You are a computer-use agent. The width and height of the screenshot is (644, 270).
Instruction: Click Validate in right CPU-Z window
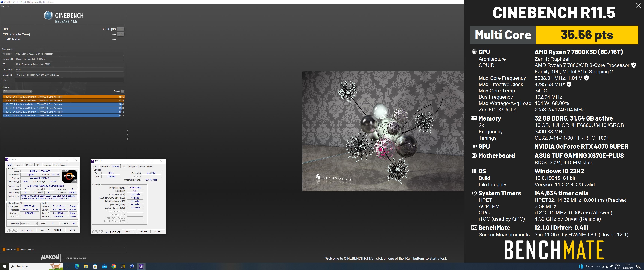144,231
